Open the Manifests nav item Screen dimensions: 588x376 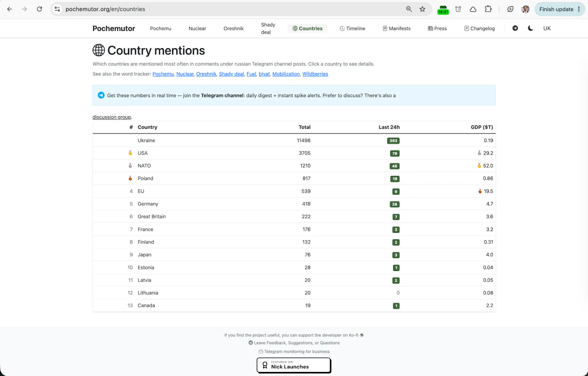[x=397, y=28]
